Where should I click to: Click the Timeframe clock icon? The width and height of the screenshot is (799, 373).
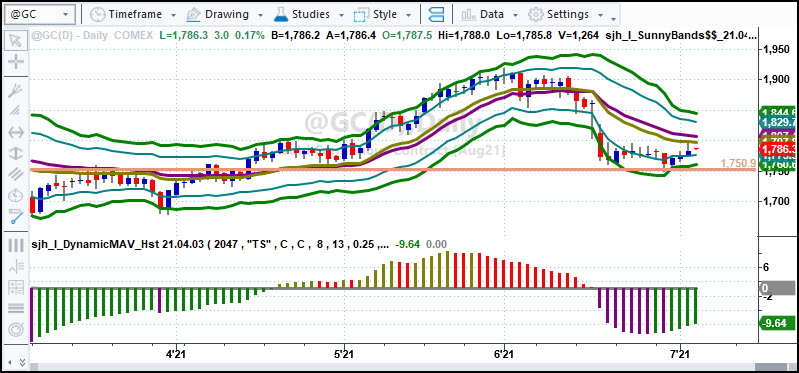[98, 14]
